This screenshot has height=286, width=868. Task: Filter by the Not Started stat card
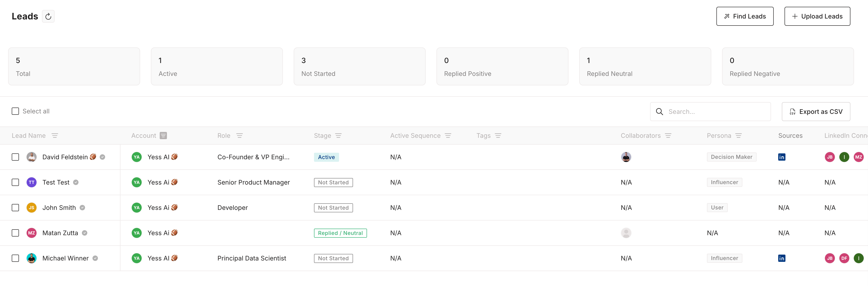pyautogui.click(x=359, y=66)
